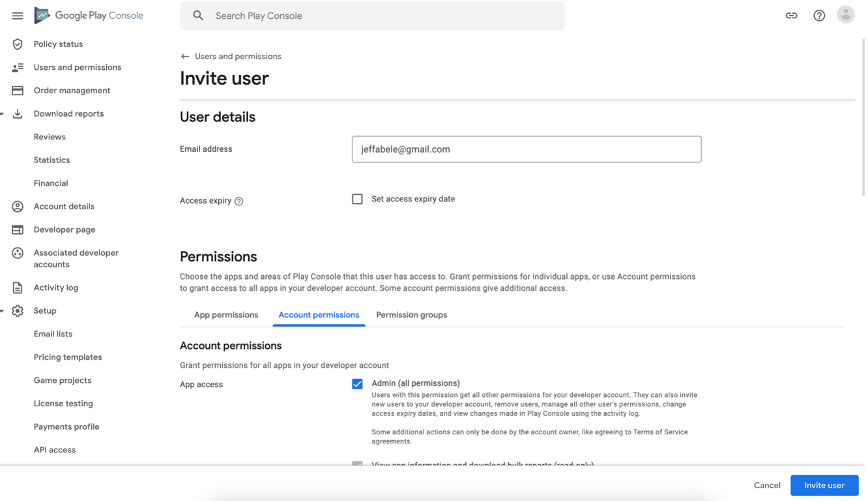Collapse the Download reports section
Viewport: 868px width, 502px height.
(x=3, y=113)
